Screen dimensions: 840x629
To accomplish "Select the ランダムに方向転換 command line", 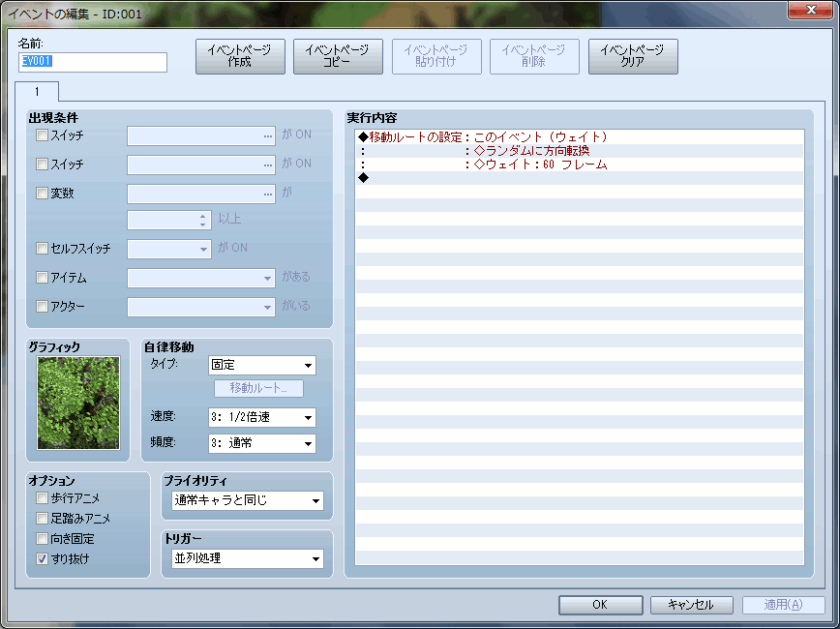I will coord(532,151).
